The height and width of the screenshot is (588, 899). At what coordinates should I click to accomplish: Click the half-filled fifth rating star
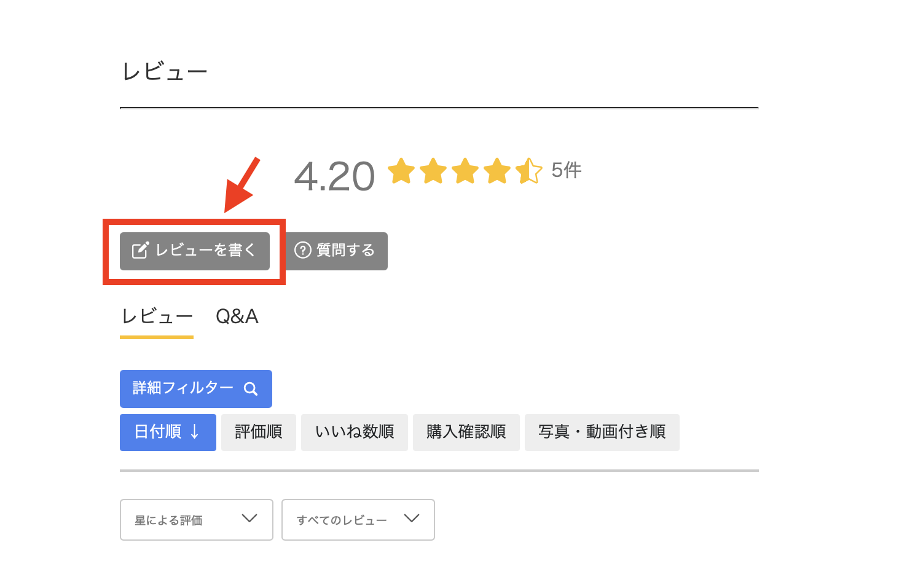[x=528, y=171]
